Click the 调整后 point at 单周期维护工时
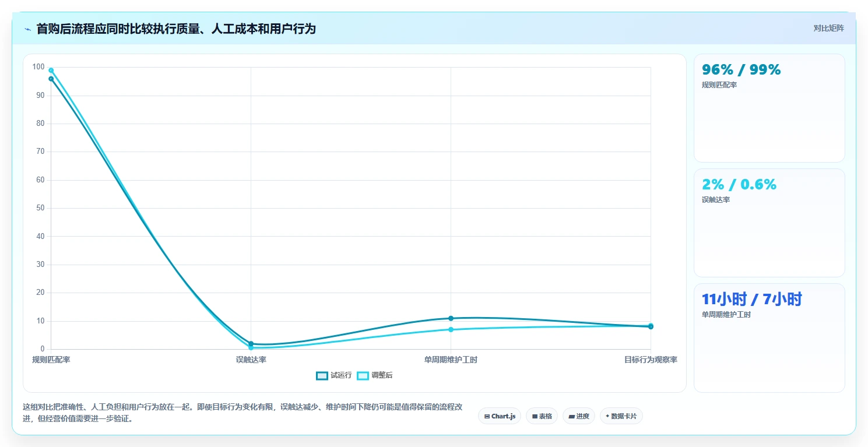 [x=451, y=329]
